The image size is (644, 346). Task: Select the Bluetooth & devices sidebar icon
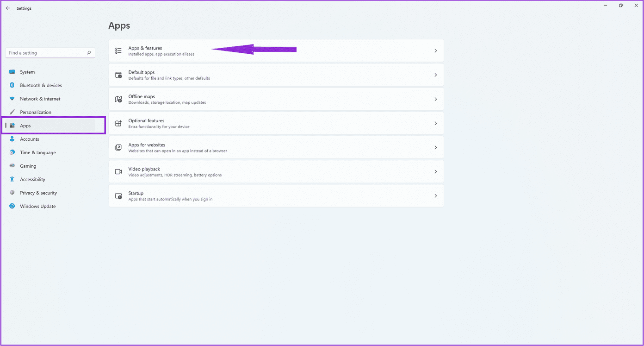12,85
